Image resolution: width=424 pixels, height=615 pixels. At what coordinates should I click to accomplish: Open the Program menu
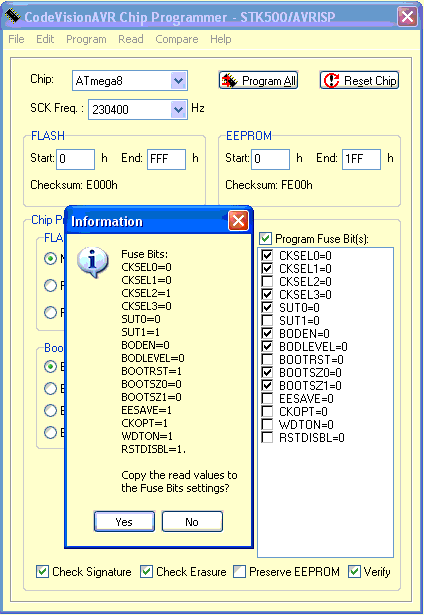click(x=86, y=39)
